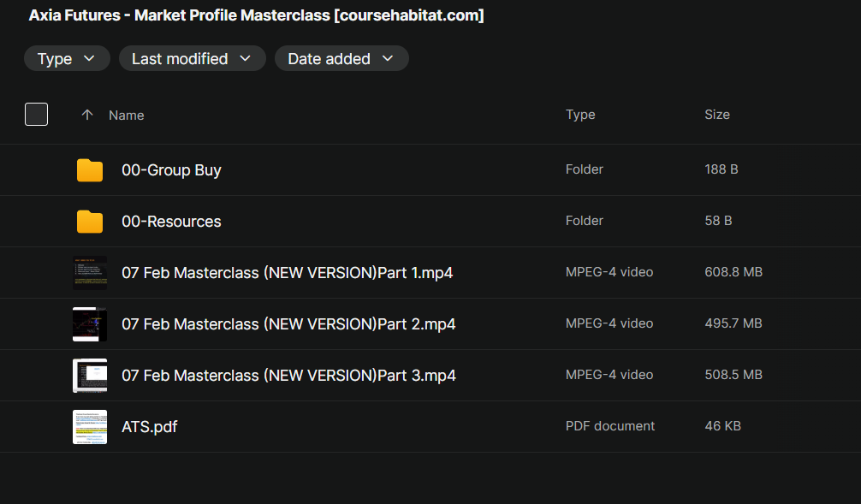Click the ATS.pdf file name
Image resolution: width=861 pixels, height=504 pixels.
(x=150, y=427)
